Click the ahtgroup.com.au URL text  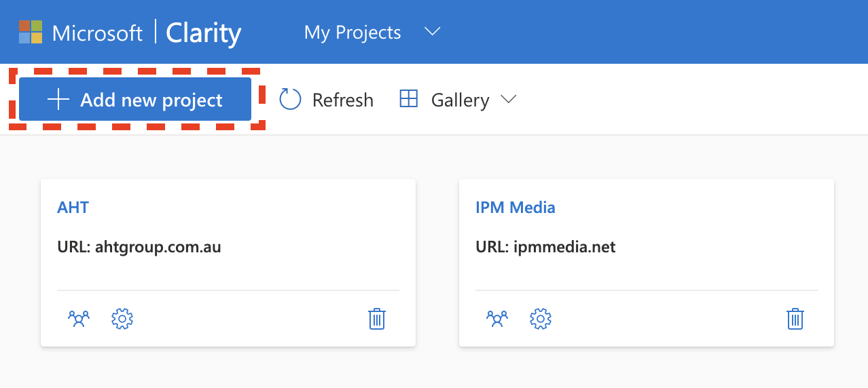tap(158, 246)
